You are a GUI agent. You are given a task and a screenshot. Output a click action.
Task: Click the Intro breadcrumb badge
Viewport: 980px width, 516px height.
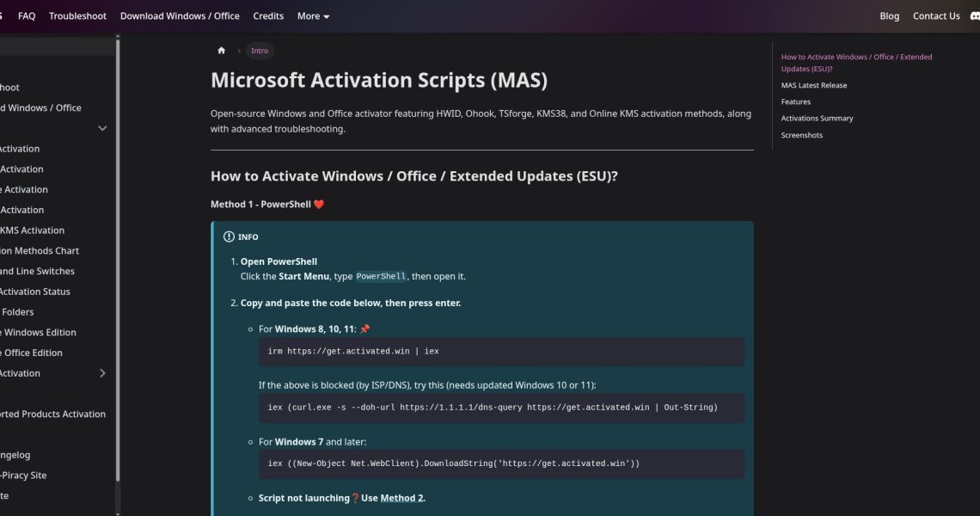(x=260, y=51)
